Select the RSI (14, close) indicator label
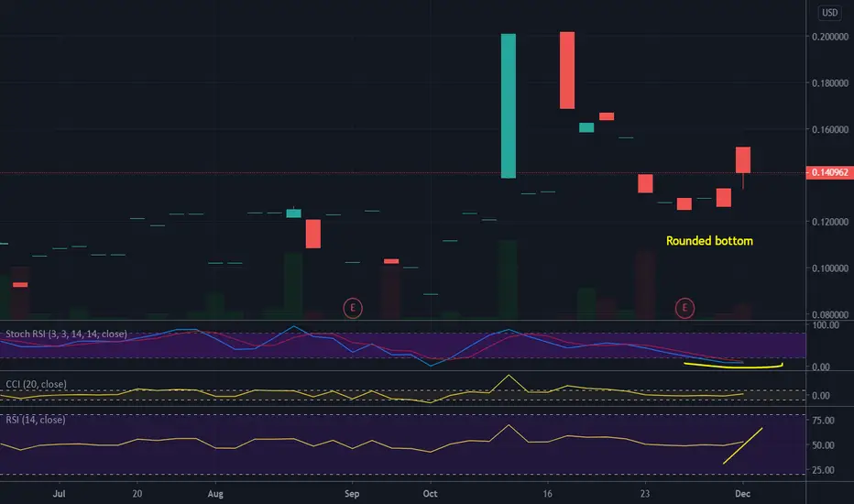854x504 pixels. 36,420
